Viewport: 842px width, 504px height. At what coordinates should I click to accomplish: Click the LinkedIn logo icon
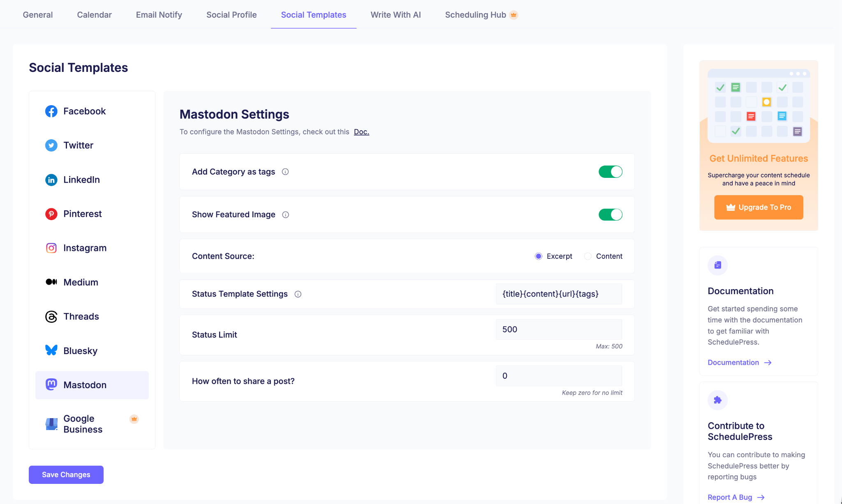(51, 180)
